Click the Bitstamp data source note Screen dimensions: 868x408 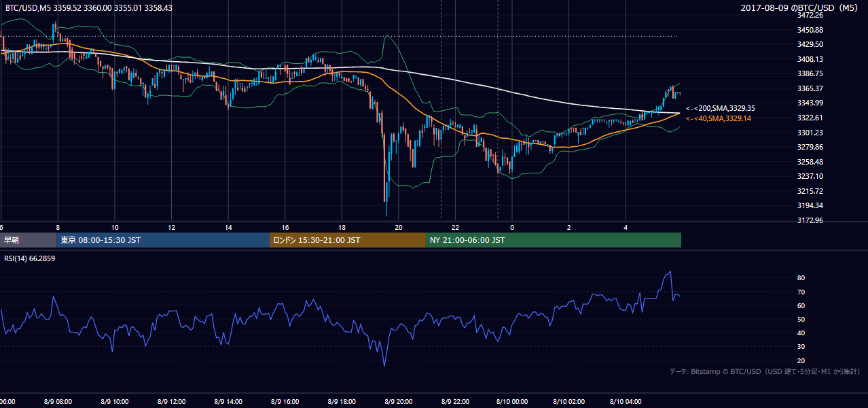[x=765, y=371]
